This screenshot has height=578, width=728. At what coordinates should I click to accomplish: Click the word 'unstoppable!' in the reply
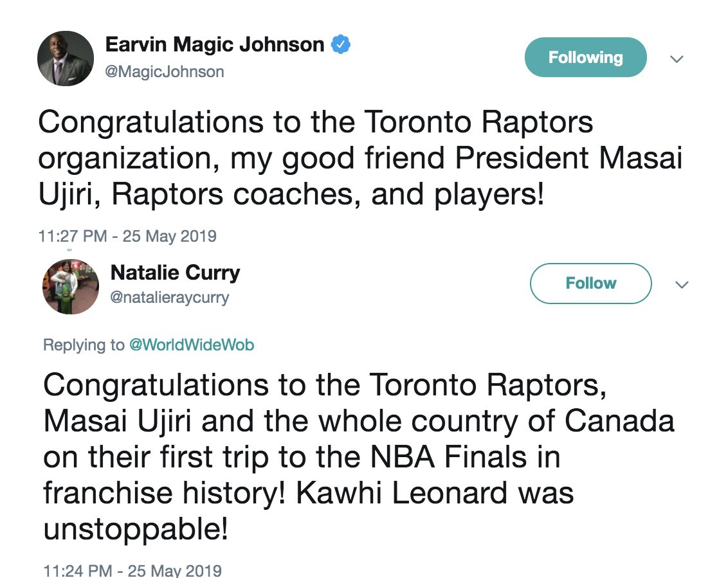136,529
